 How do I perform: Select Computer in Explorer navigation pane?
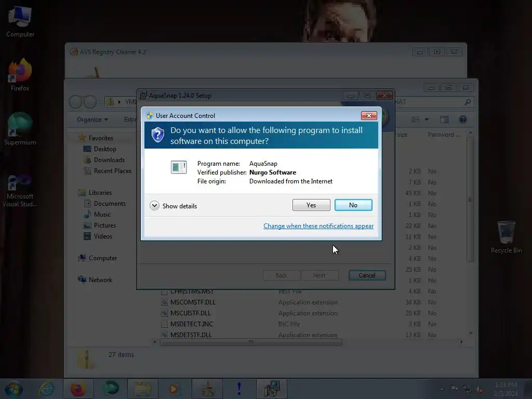103,258
